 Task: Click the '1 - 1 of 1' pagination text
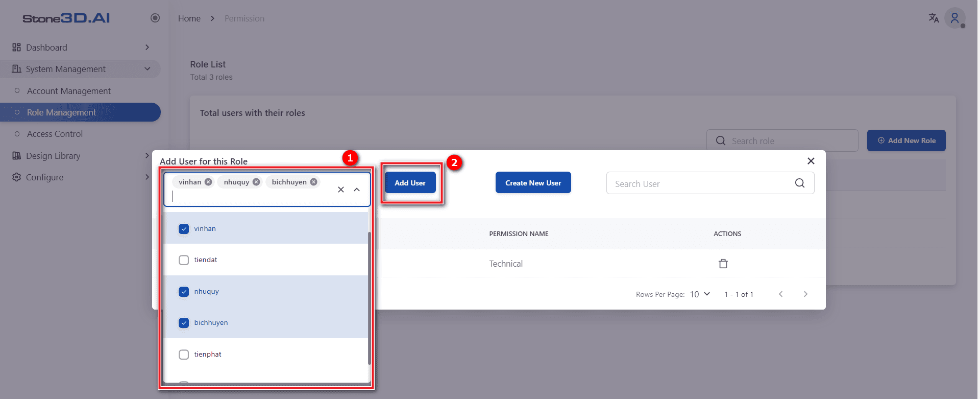(739, 294)
